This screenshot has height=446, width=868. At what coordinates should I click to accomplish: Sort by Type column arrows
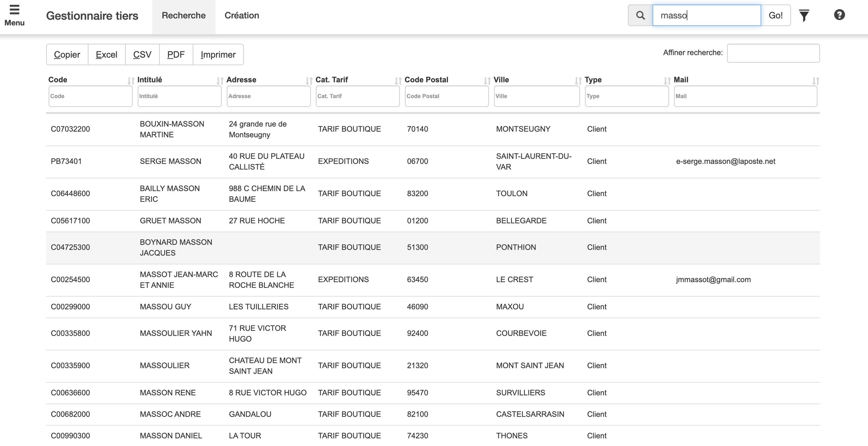[x=667, y=81]
